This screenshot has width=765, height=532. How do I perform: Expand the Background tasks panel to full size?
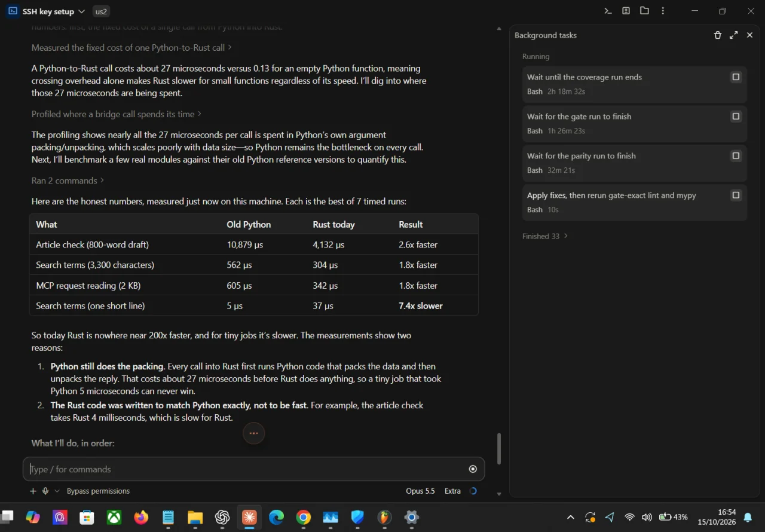coord(734,35)
